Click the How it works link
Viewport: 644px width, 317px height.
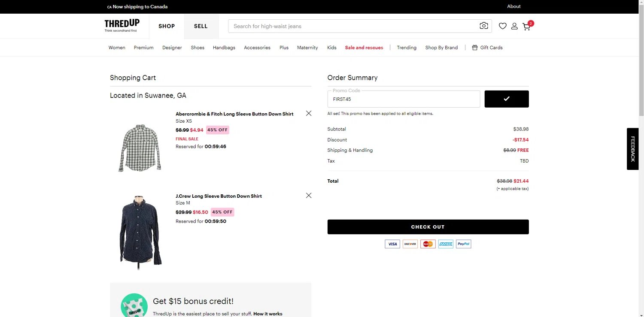click(268, 314)
